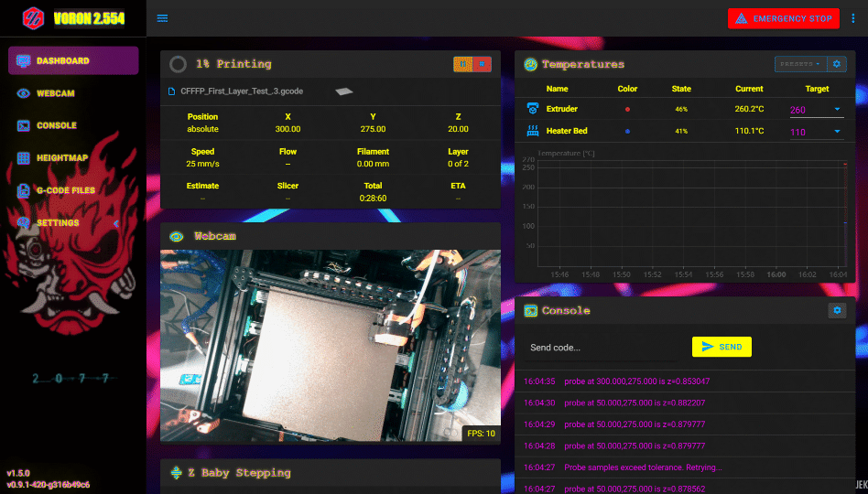
Task: Click the Heater Bed current 110.1°C value
Action: (x=749, y=131)
